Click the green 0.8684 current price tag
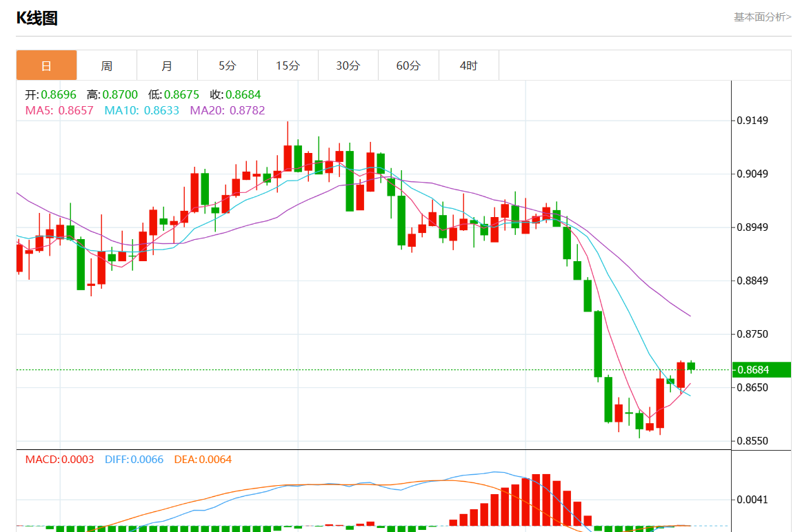This screenshot has width=811, height=532. pos(761,369)
